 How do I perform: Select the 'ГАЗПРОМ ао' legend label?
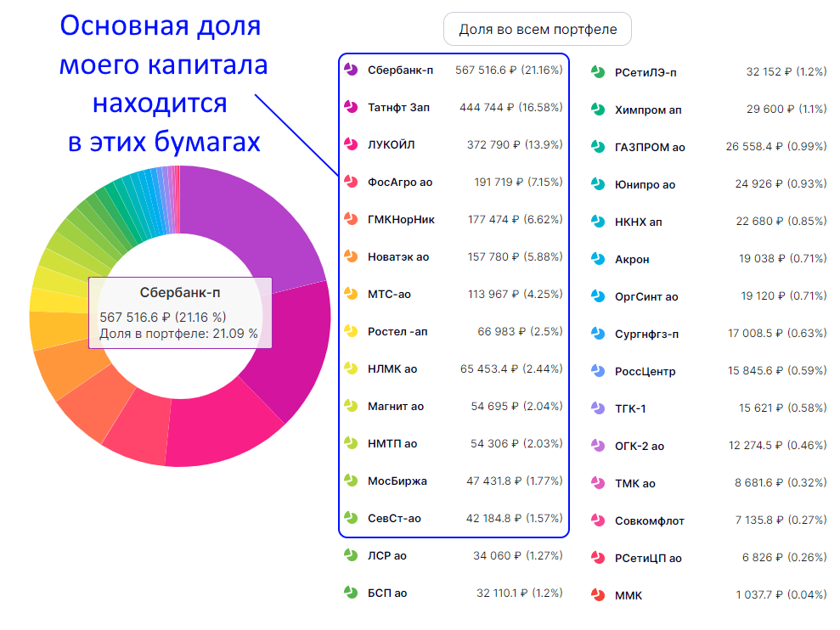coord(650,148)
